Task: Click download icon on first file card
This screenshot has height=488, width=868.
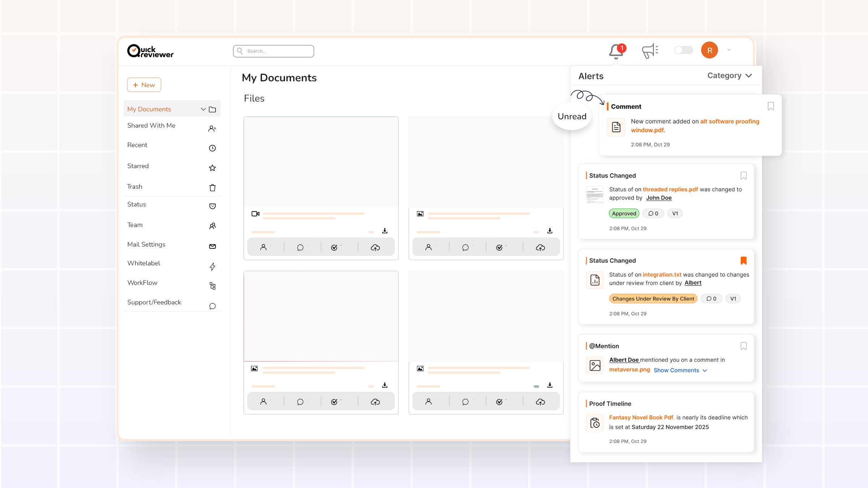Action: point(385,231)
